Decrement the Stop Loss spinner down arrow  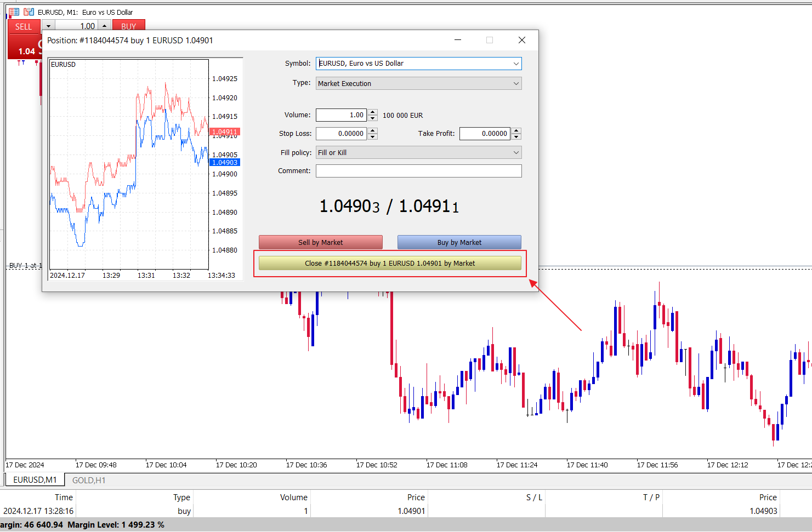point(373,136)
